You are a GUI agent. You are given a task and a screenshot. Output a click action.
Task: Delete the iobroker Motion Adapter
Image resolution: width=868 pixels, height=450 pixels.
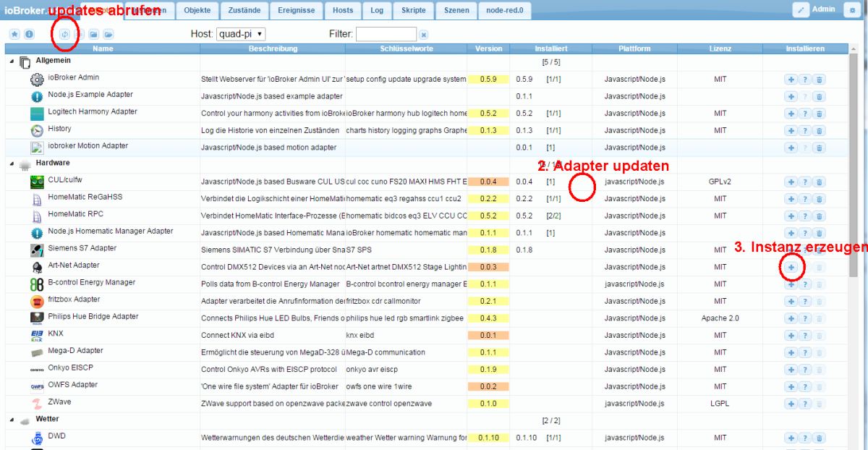(819, 148)
